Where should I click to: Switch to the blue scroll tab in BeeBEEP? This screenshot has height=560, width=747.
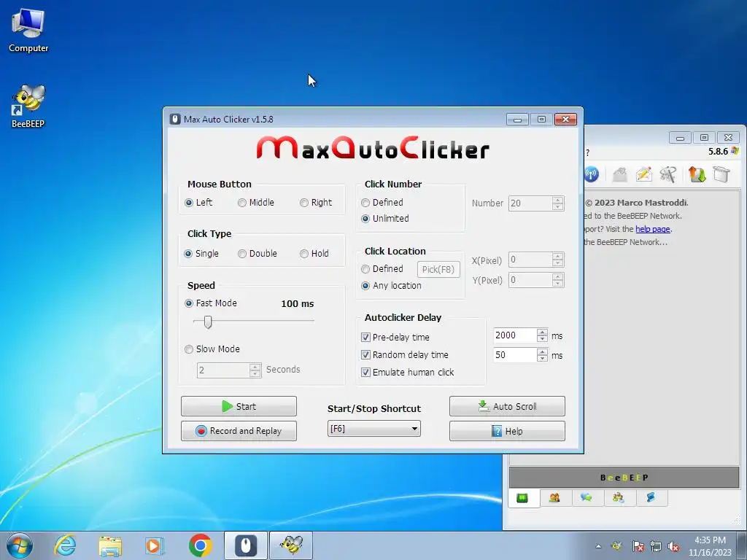click(x=651, y=498)
